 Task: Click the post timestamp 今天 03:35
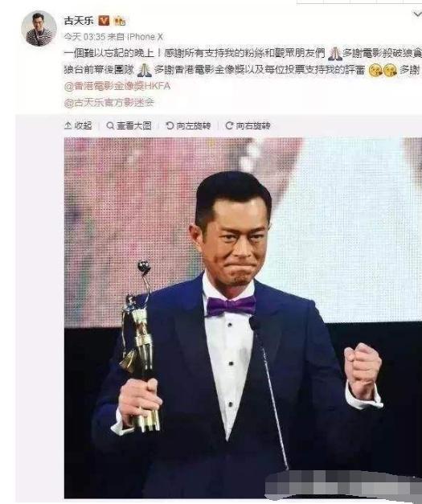click(x=84, y=37)
